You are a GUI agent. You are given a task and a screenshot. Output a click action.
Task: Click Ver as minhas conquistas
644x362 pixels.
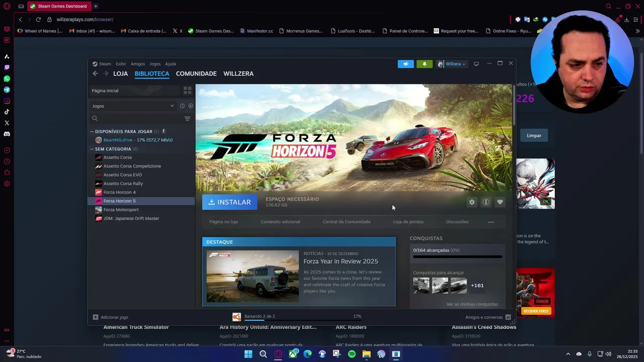(x=472, y=304)
